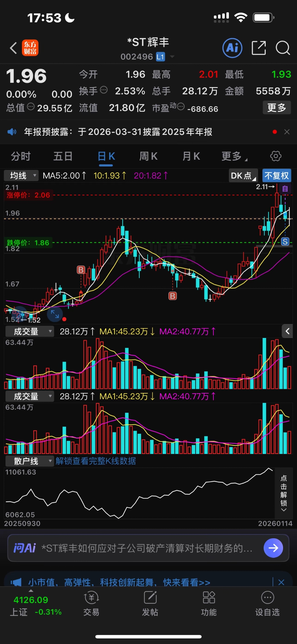
Task: Tap the MA5:2.00 average value
Action: pyautogui.click(x=64, y=175)
